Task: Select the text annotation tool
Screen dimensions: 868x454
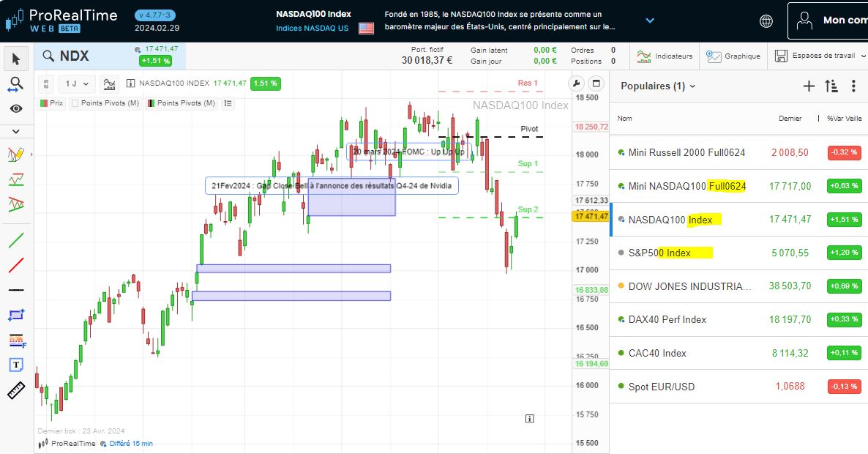Action: pos(16,365)
